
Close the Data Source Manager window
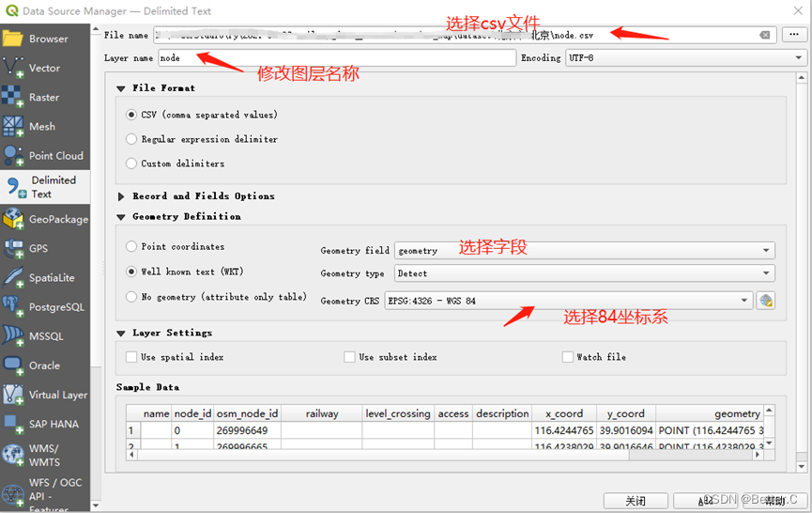[798, 10]
